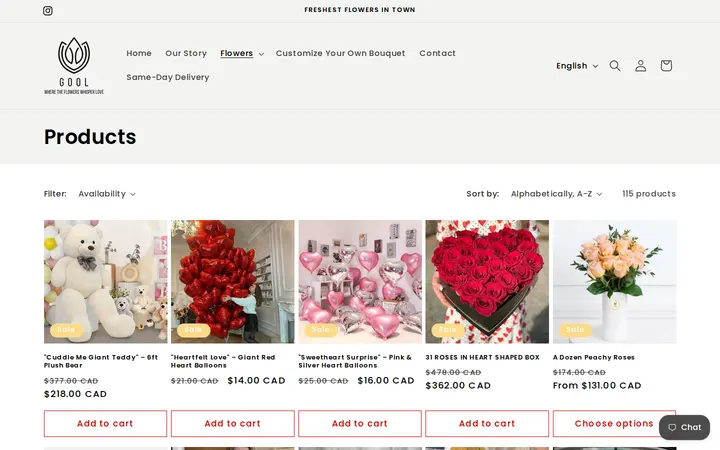Screen dimensions: 720x450
Task: Open the Instagram icon link
Action: click(x=48, y=11)
